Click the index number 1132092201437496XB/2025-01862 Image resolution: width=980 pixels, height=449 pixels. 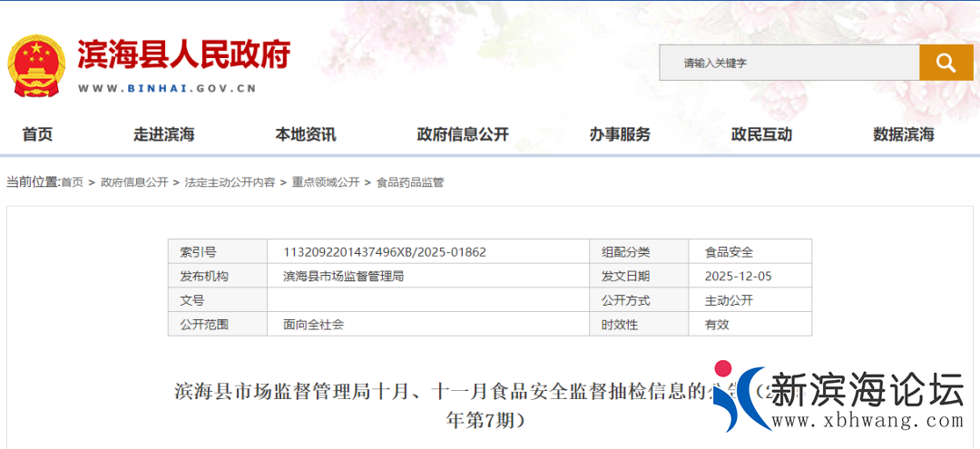385,252
